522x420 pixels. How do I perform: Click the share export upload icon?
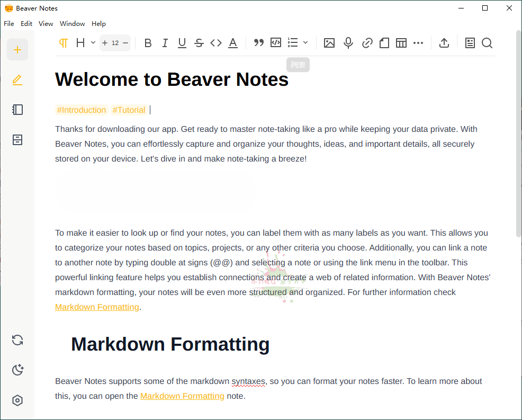444,43
